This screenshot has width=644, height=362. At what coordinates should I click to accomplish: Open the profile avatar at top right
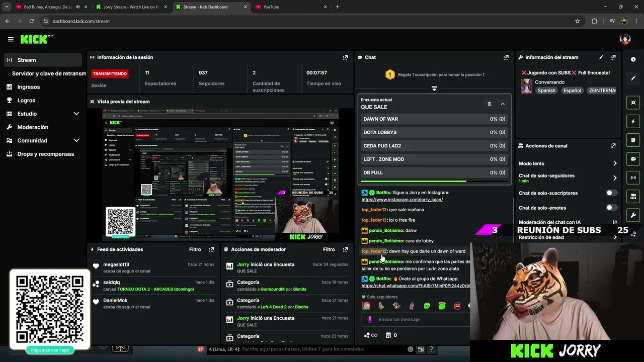pos(625,39)
